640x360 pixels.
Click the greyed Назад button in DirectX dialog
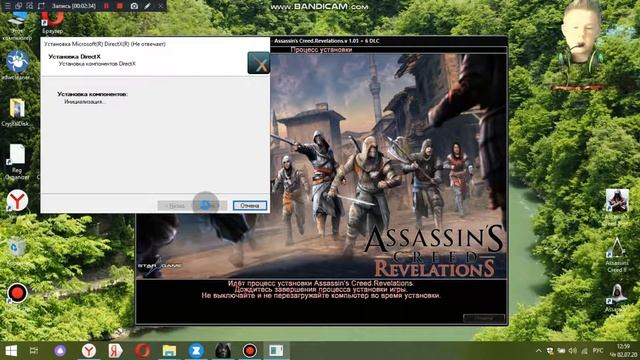(176, 206)
